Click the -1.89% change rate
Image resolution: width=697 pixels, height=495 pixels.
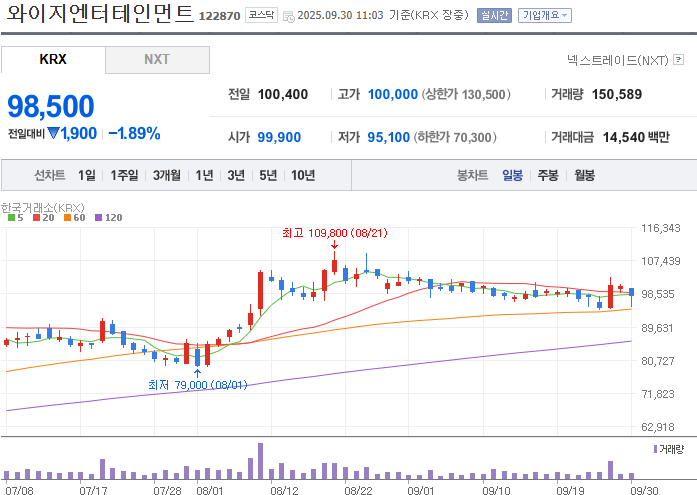(134, 133)
